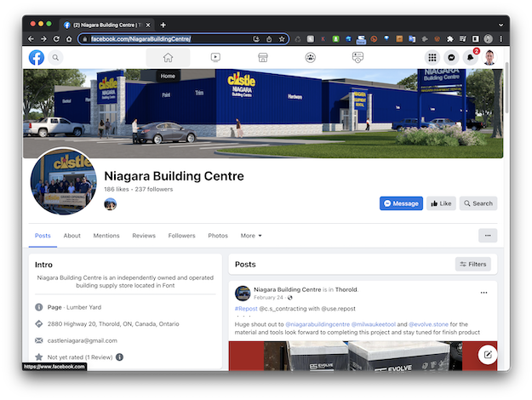Click the browser address bar URL

140,39
